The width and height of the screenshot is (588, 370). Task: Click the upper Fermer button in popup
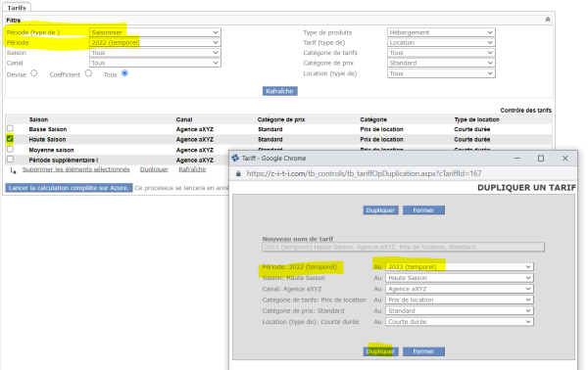423,210
